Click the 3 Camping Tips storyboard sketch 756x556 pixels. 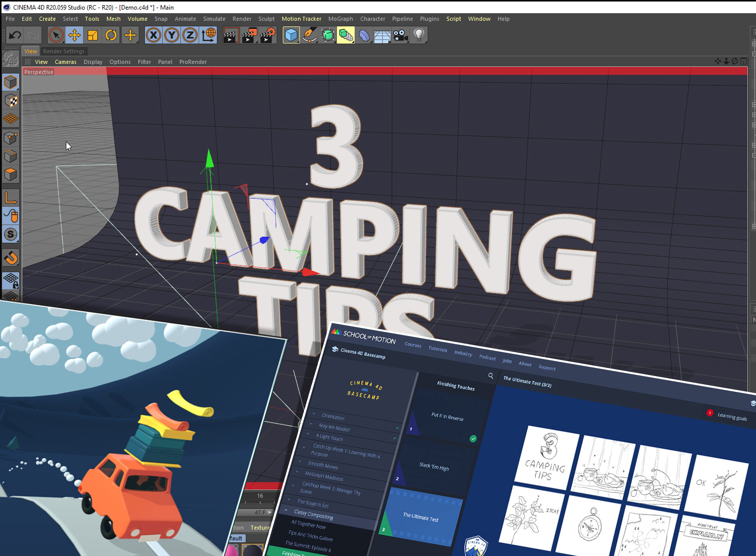[546, 457]
